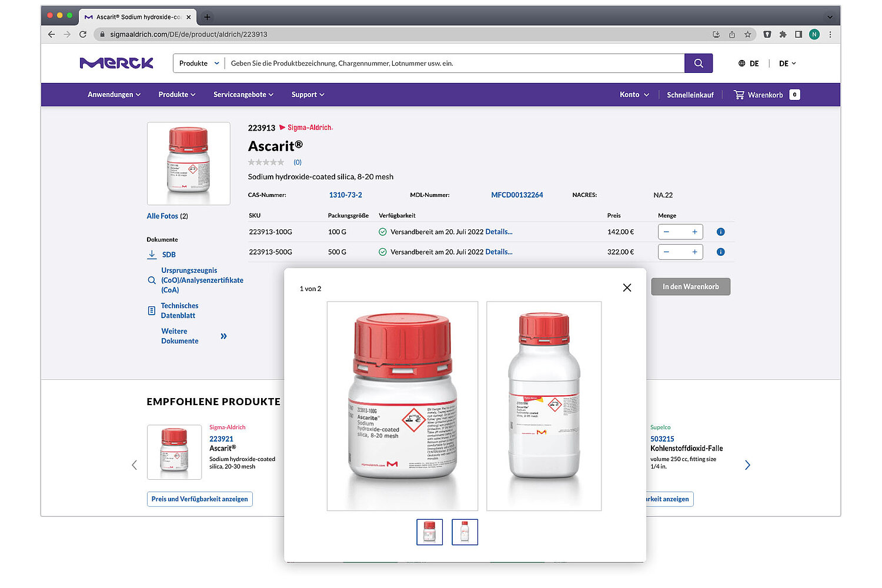Expand the Support menu
The width and height of the screenshot is (882, 588).
click(x=308, y=95)
